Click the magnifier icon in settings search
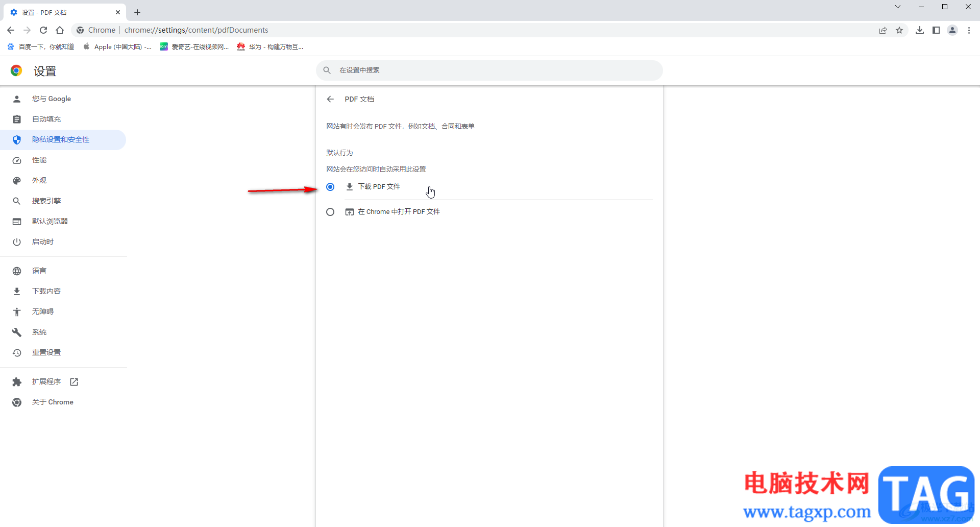The height and width of the screenshot is (527, 980). (327, 70)
